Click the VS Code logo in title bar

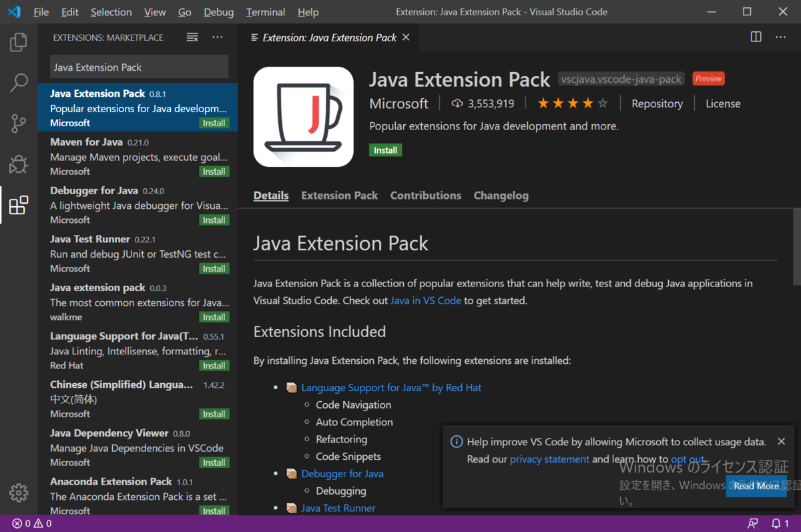(14, 12)
